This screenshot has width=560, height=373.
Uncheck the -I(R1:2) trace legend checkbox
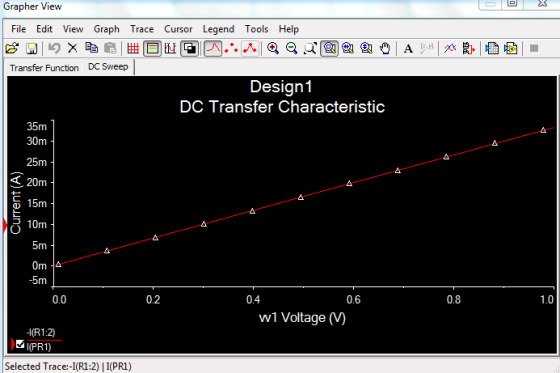point(20,344)
